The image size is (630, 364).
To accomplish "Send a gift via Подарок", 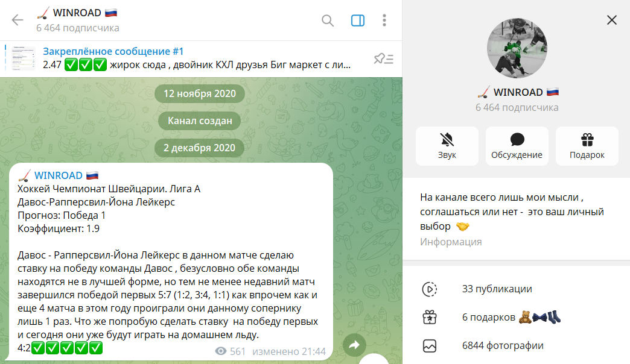I will click(587, 146).
